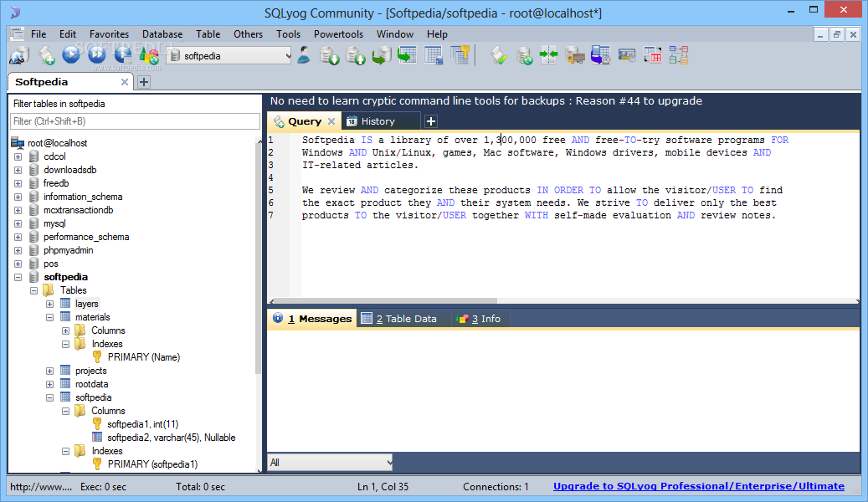
Task: Open the Tools menu
Action: click(289, 34)
